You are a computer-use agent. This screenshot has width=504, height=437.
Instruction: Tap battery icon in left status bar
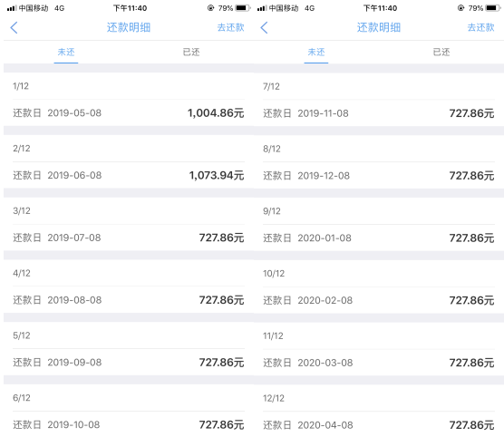[x=242, y=8]
